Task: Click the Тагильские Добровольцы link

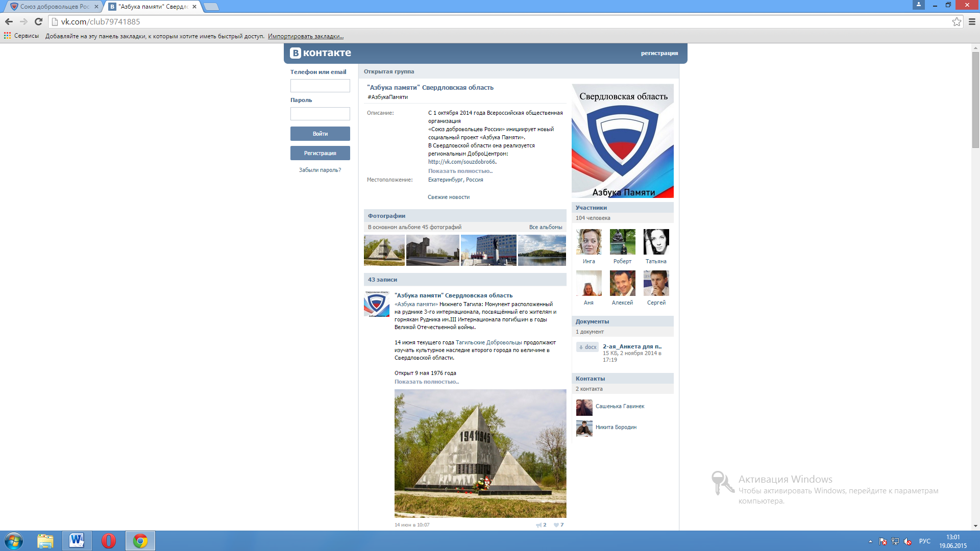Action: click(489, 343)
